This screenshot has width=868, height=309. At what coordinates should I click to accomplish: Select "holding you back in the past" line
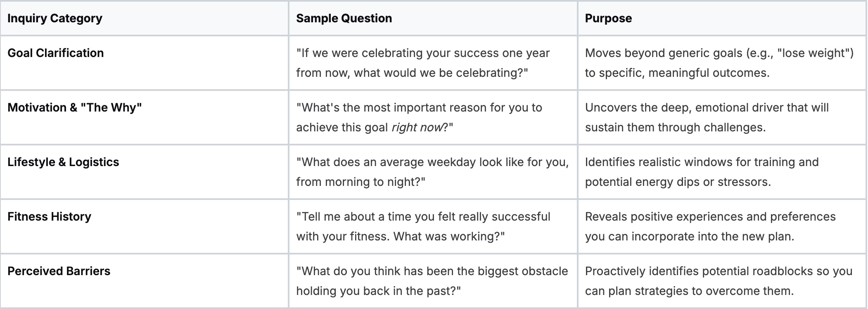pyautogui.click(x=378, y=291)
